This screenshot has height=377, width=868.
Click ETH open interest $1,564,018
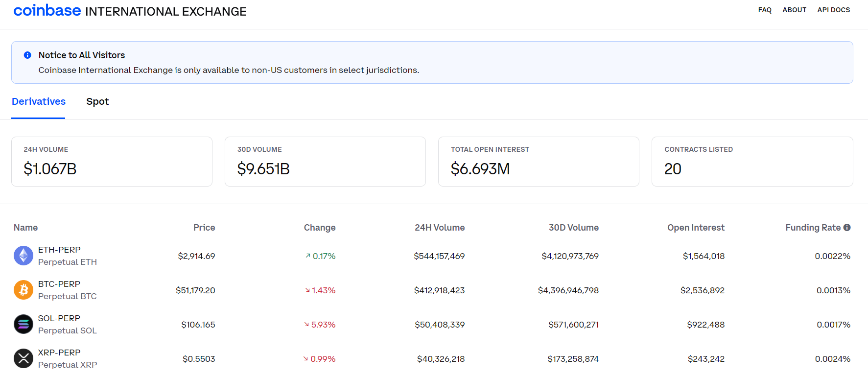pyautogui.click(x=704, y=256)
